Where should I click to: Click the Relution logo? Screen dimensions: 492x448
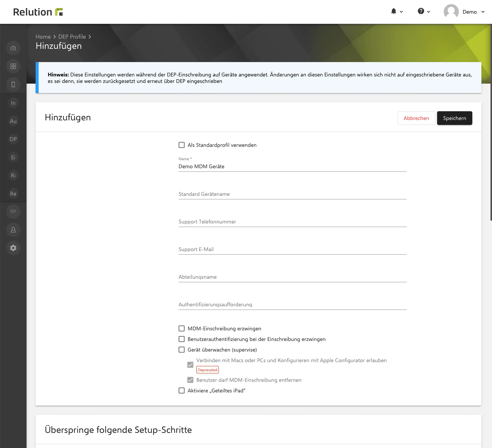[x=38, y=12]
